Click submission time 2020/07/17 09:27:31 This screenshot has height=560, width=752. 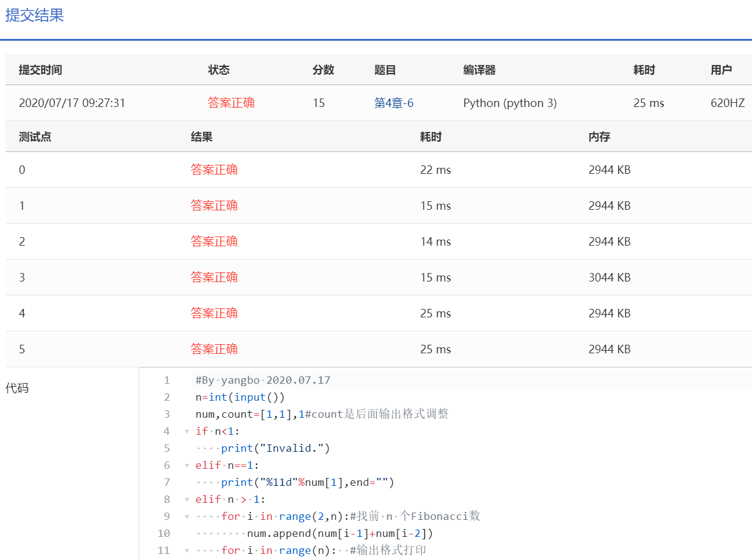72,103
